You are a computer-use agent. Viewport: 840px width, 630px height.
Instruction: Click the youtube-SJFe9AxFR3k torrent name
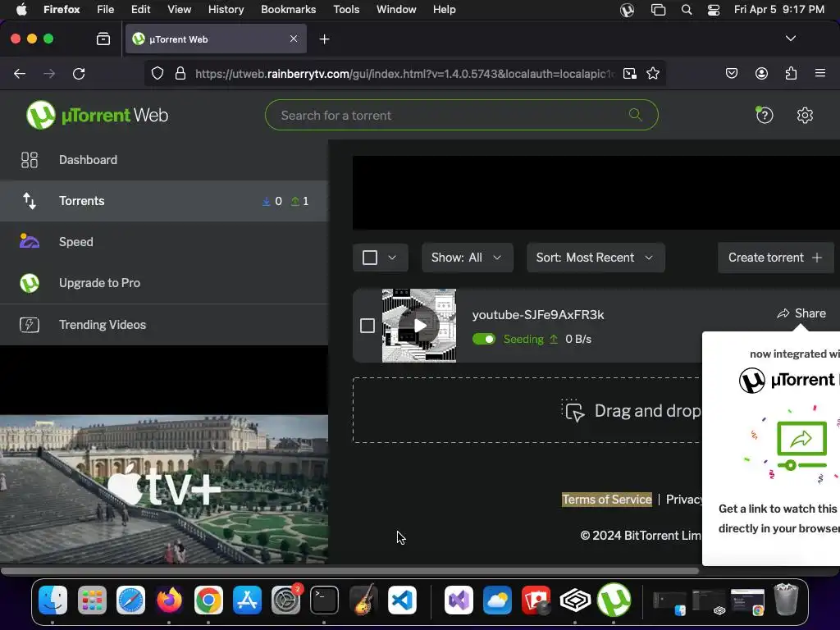[538, 315]
